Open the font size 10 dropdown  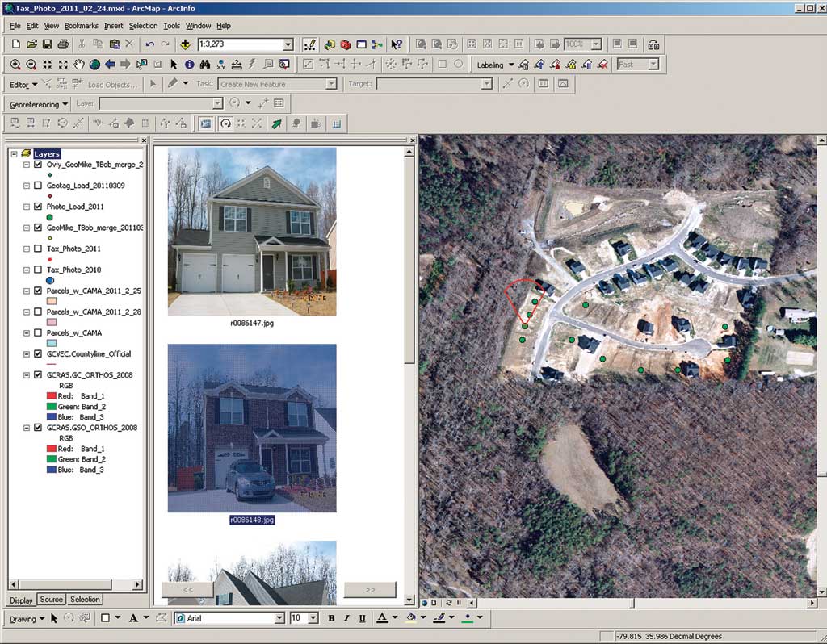313,618
